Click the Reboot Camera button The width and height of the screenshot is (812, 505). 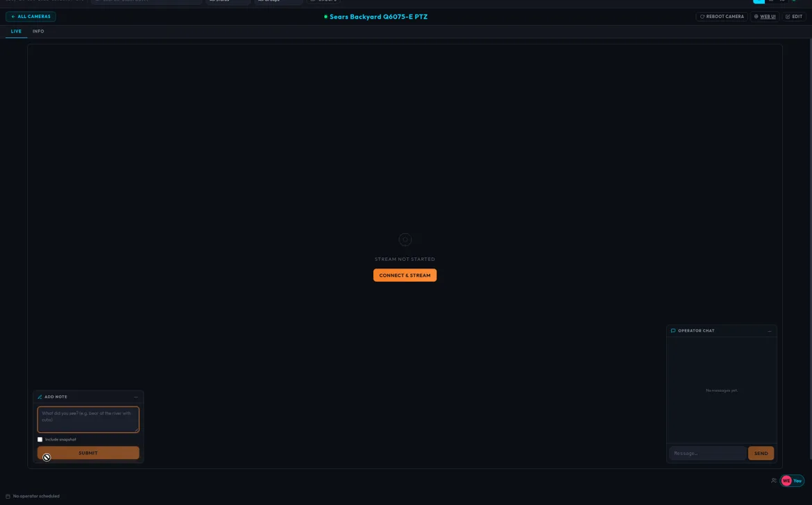[x=722, y=17]
